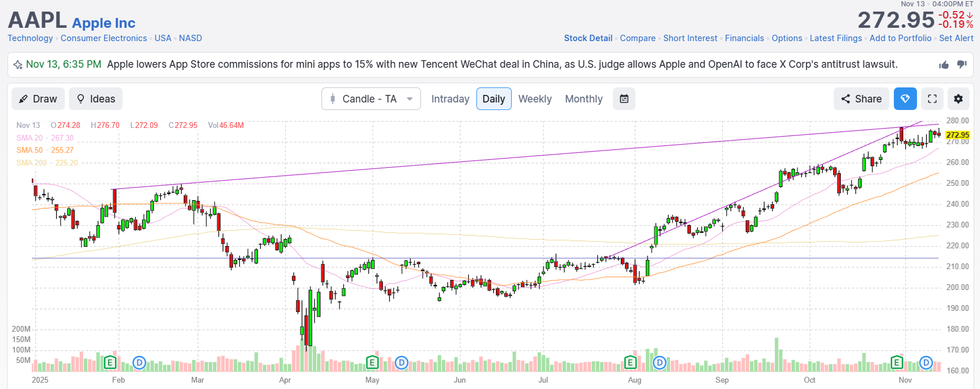Click the Apr month label on time axis
This screenshot has width=980, height=389.
pos(285,380)
